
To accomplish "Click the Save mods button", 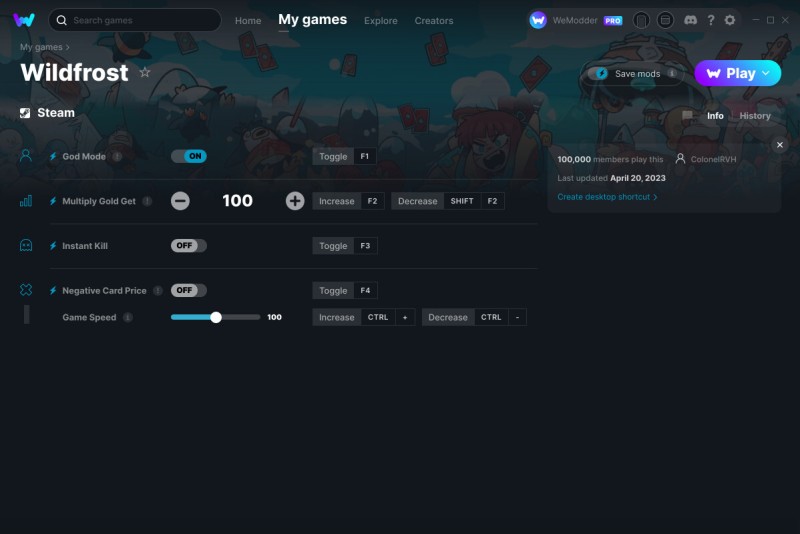I will coord(632,73).
